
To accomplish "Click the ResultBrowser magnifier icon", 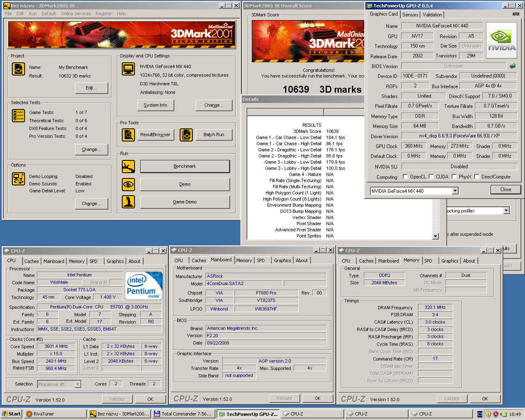I will [x=128, y=135].
